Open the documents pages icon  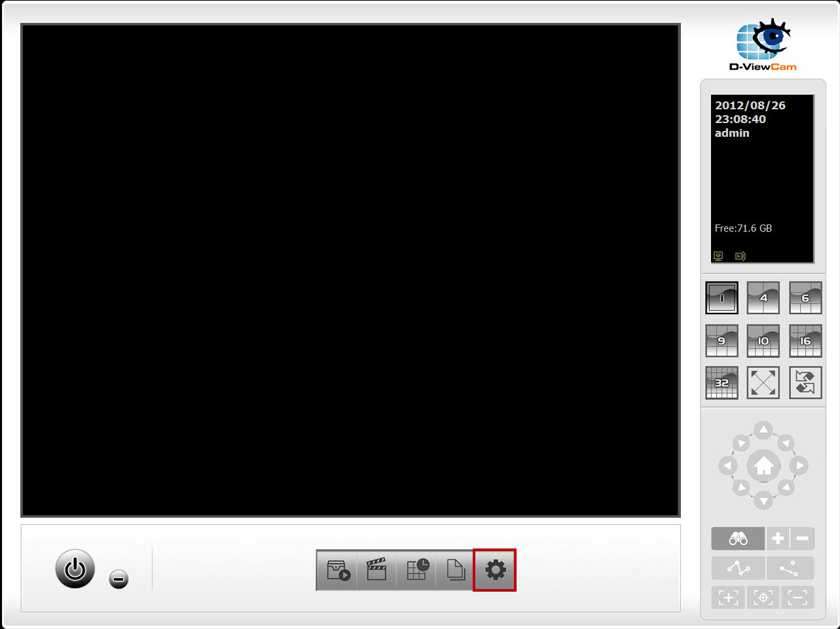[455, 570]
